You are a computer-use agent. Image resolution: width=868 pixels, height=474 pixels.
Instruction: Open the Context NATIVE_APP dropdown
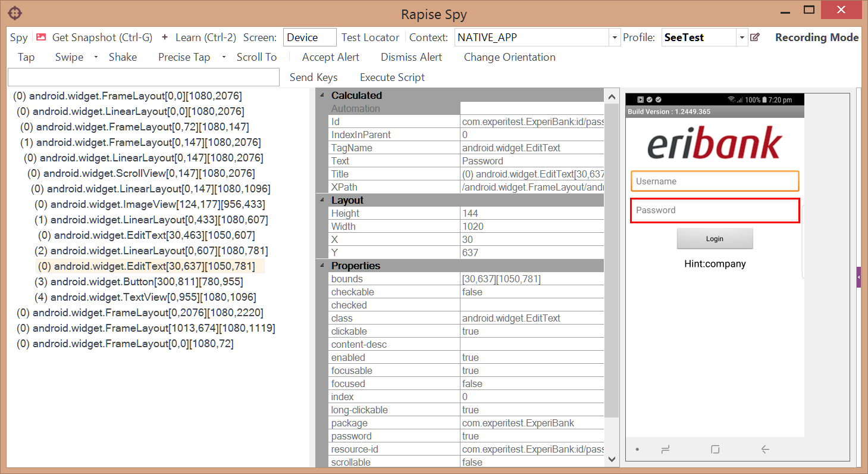click(x=615, y=38)
